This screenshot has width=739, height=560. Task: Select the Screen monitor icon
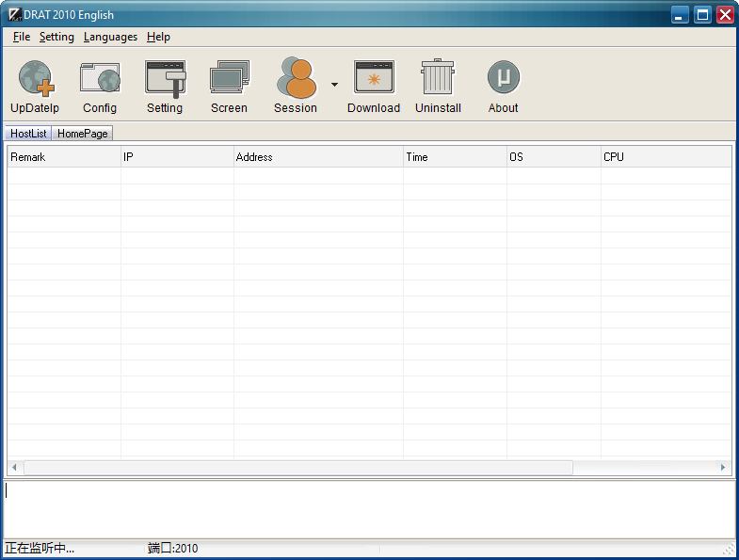coord(229,78)
